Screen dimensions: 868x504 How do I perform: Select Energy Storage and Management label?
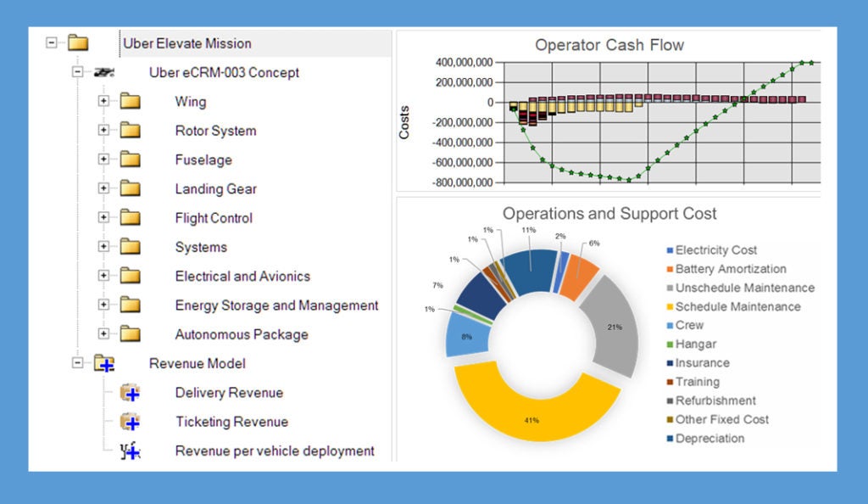[277, 305]
